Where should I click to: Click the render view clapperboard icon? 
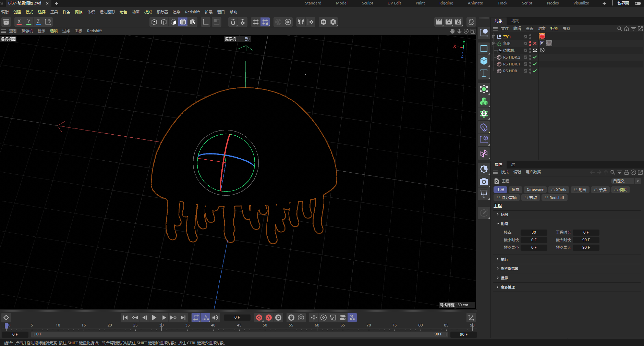[439, 22]
